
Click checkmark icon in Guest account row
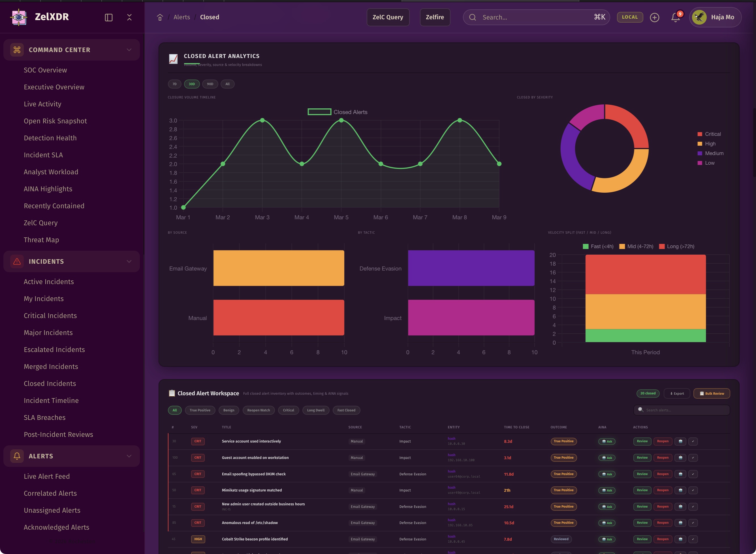coord(693,458)
